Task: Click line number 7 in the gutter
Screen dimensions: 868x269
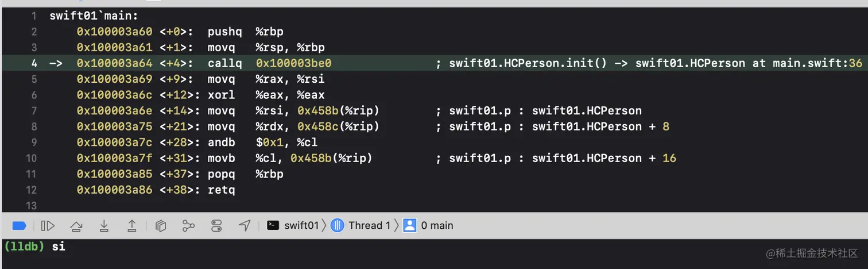Action: pyautogui.click(x=34, y=110)
